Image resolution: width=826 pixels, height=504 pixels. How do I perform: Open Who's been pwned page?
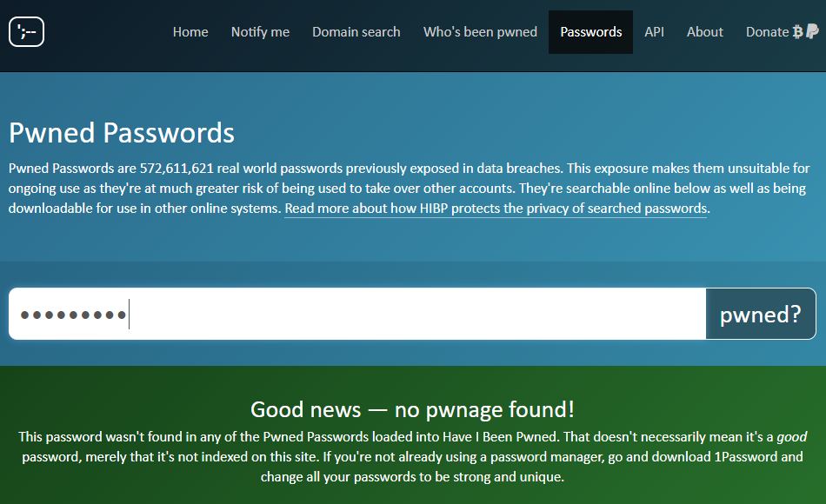(x=480, y=32)
